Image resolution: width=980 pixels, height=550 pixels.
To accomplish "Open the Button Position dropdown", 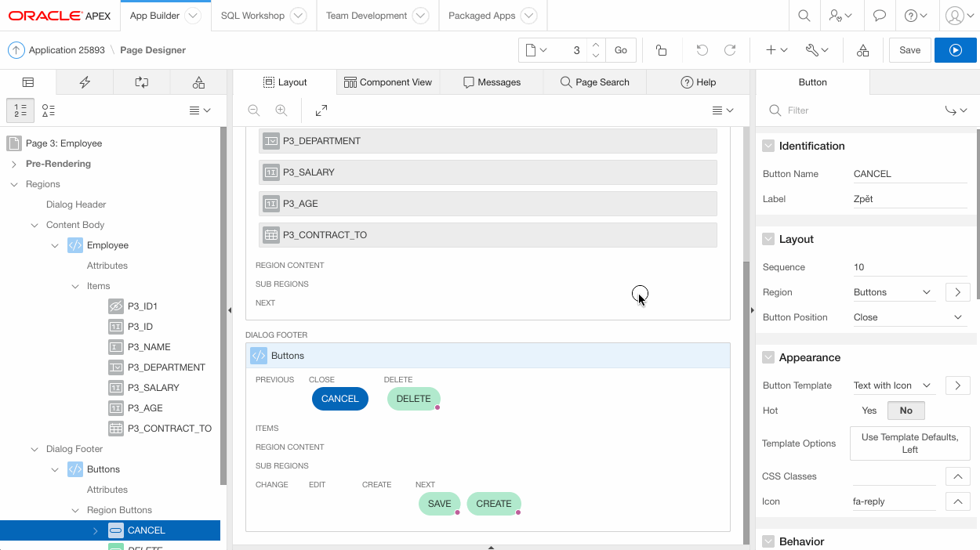I will tap(909, 317).
